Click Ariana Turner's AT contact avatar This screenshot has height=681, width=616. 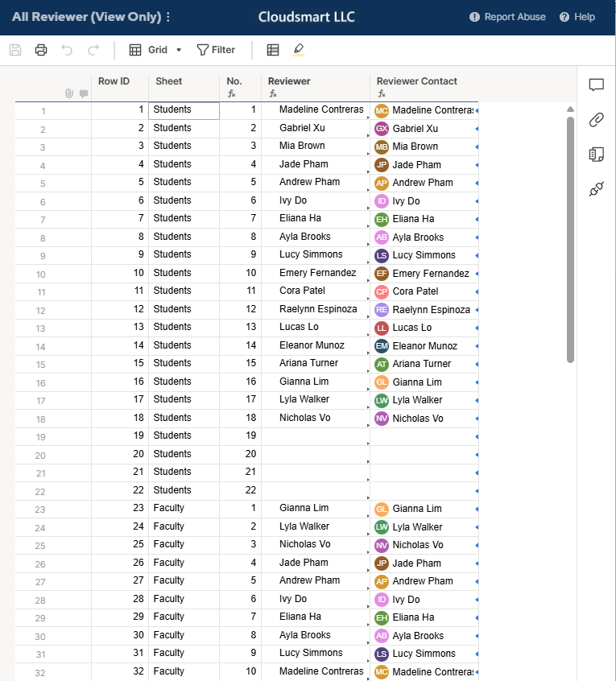pyautogui.click(x=382, y=364)
